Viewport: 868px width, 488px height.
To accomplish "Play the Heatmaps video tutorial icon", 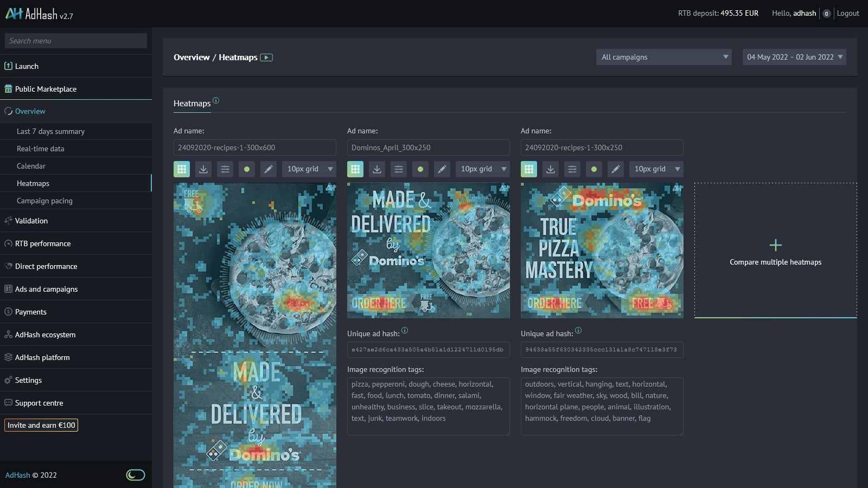I will point(266,57).
